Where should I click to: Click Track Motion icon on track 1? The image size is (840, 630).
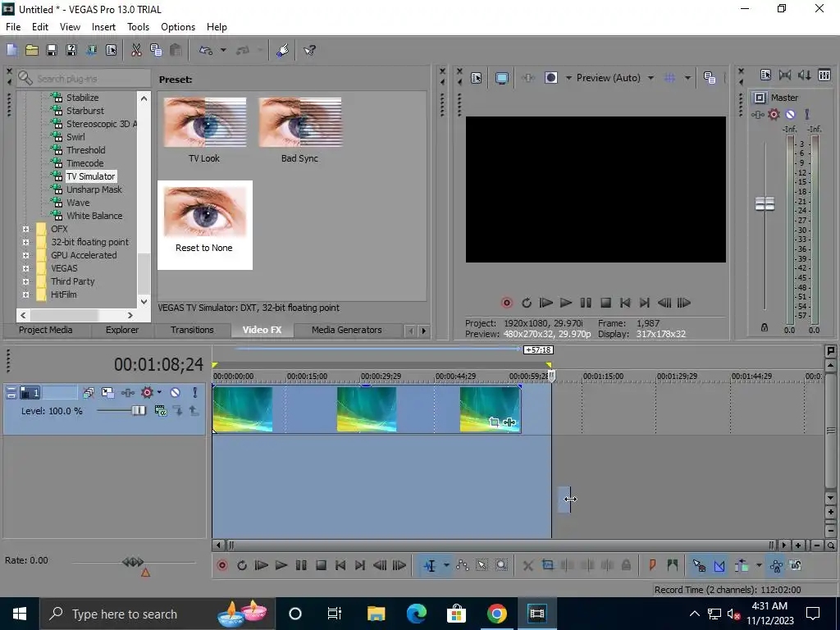pos(107,393)
